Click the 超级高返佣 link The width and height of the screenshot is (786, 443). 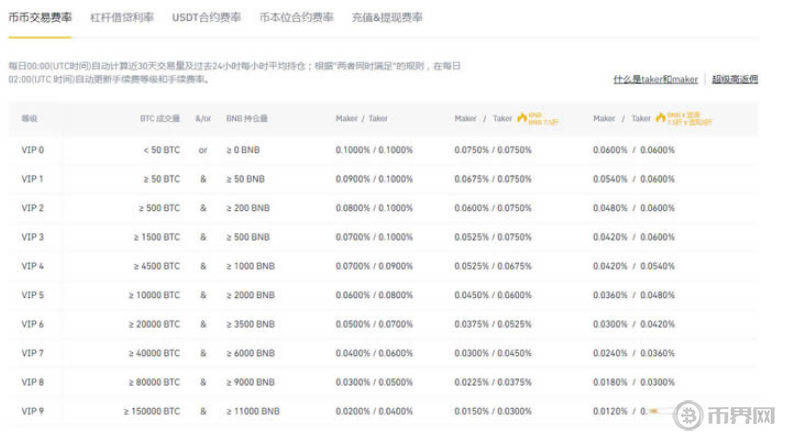735,79
